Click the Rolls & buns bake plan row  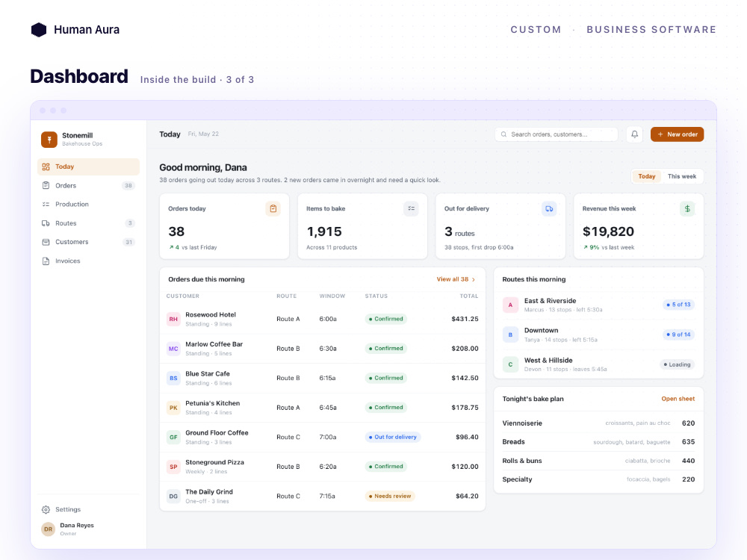pyautogui.click(x=598, y=461)
